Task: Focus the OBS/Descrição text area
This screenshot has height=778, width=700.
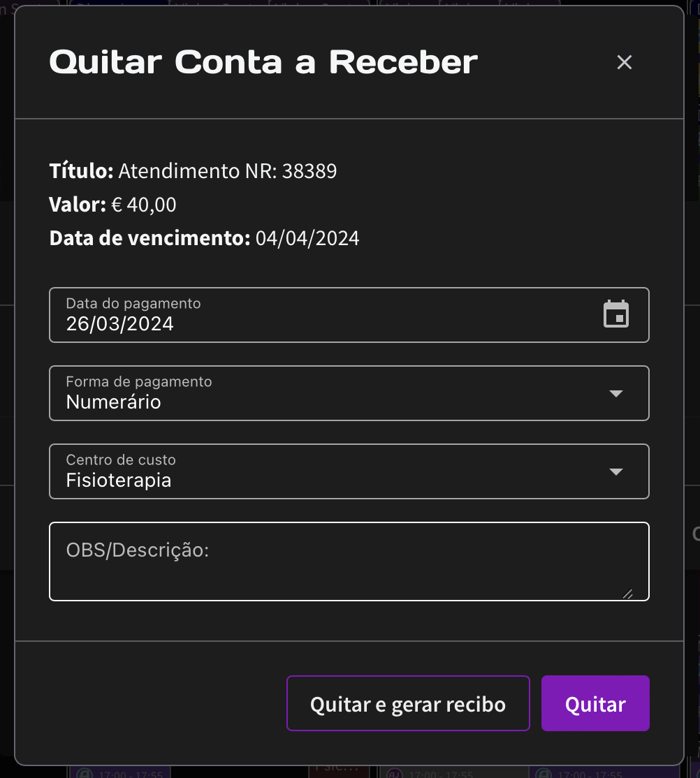Action: click(x=349, y=562)
